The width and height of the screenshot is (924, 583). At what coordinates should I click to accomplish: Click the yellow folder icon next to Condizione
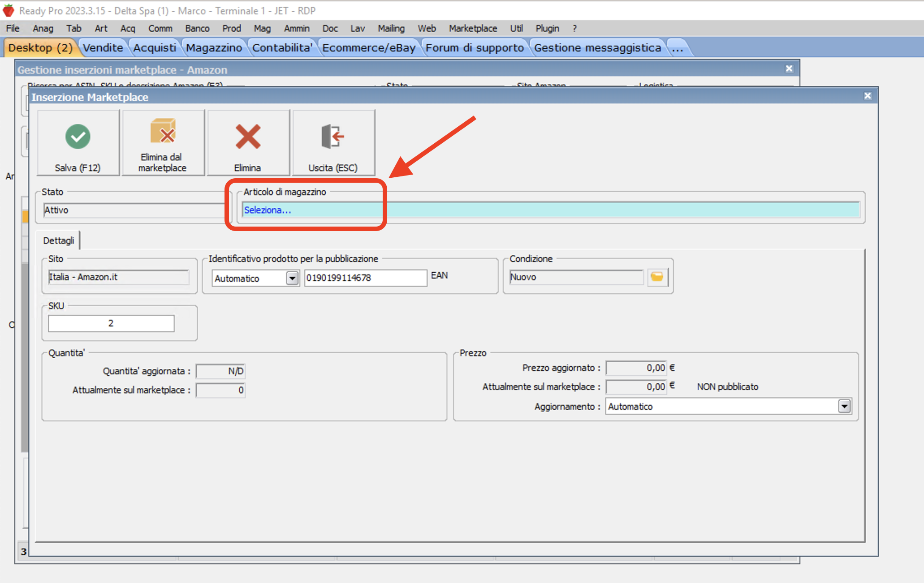[657, 277]
